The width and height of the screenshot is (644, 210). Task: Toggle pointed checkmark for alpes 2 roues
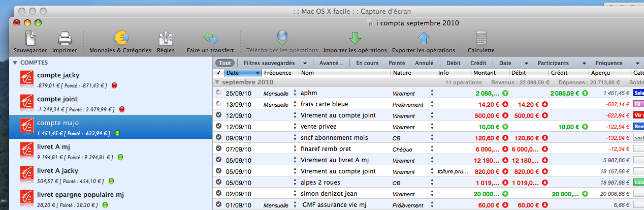218,182
